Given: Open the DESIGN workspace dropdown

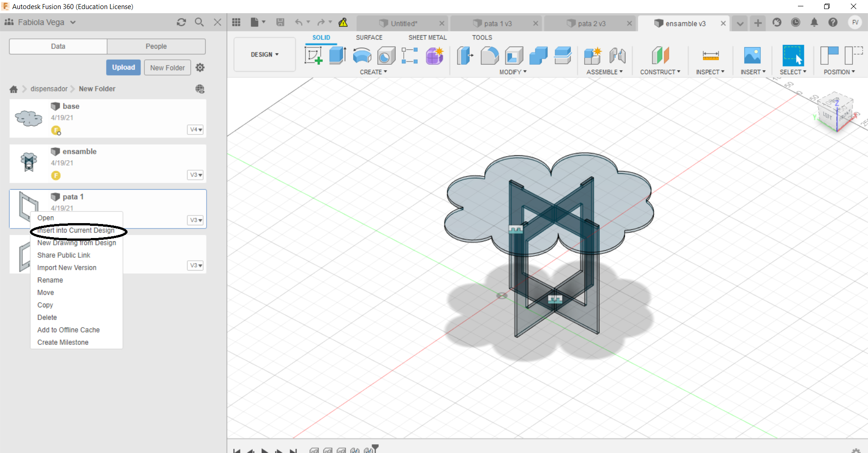Looking at the screenshot, I should [x=264, y=54].
